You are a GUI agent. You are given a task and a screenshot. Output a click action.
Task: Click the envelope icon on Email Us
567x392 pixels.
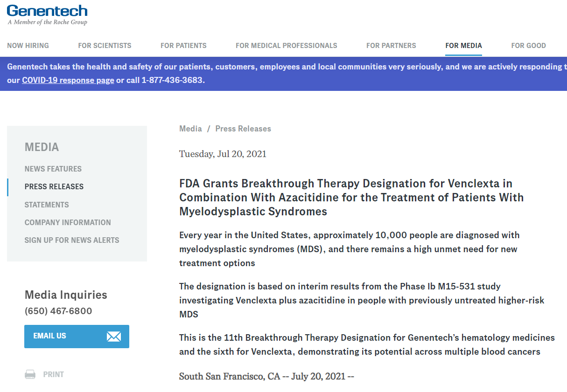[x=114, y=337]
